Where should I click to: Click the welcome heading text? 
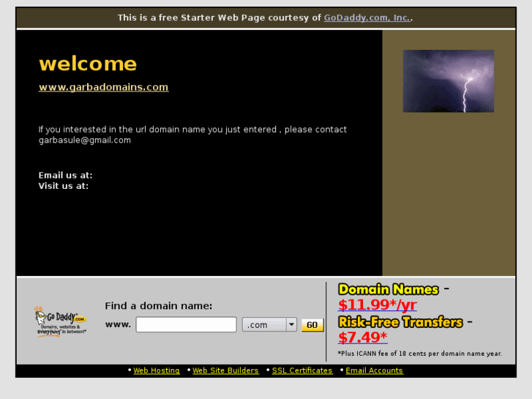pos(88,64)
